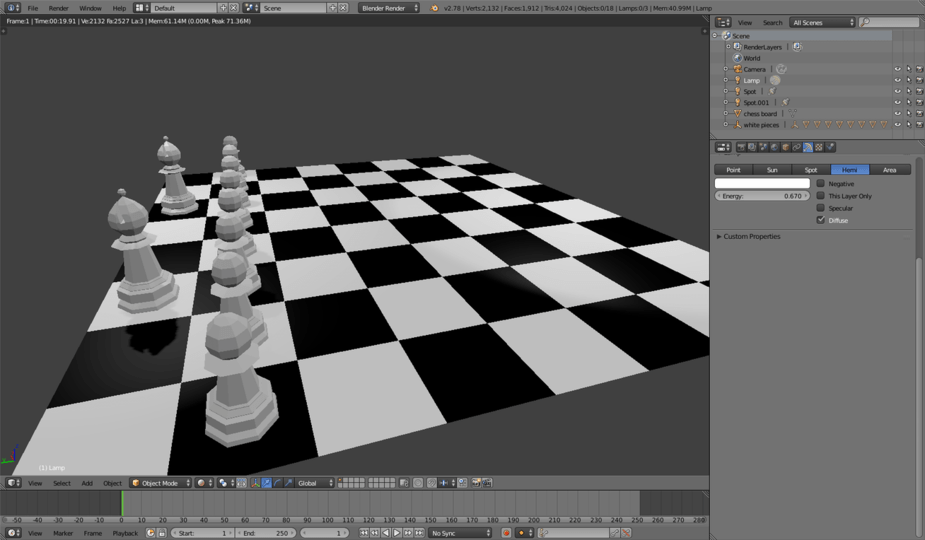Click the End frame field
The height and width of the screenshot is (540, 925).
(266, 533)
